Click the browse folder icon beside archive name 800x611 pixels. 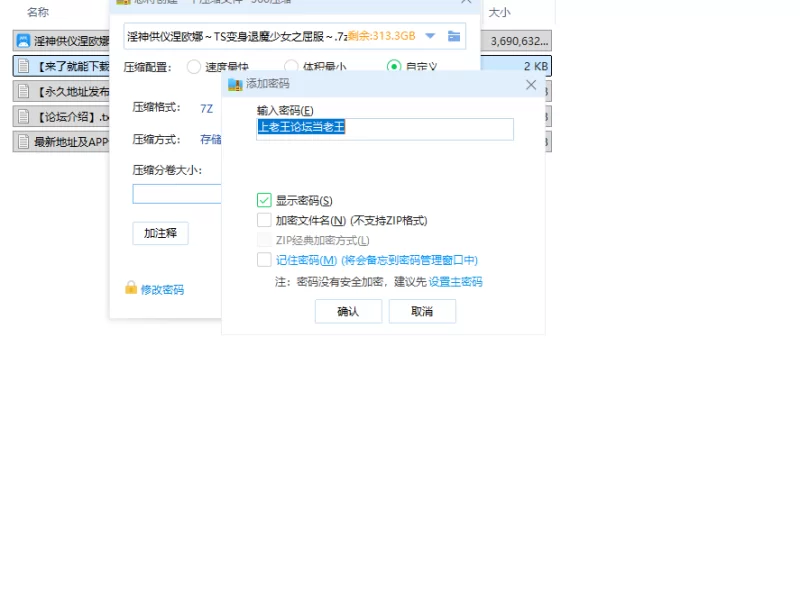coord(454,36)
